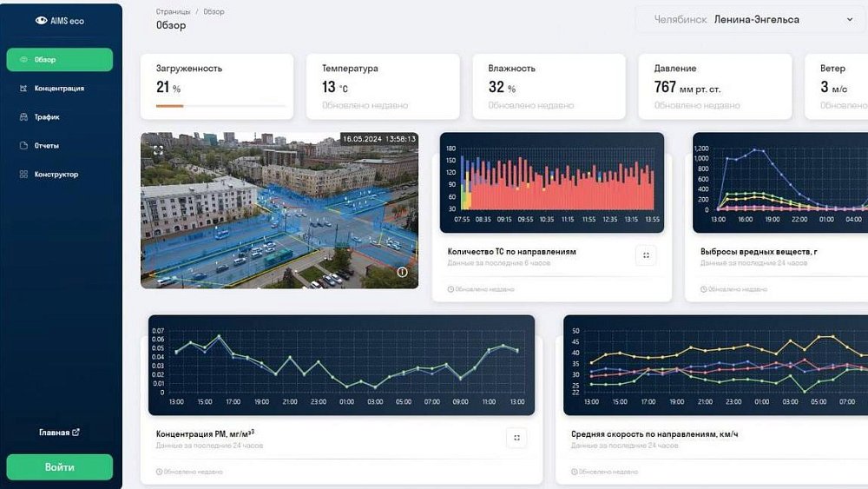Image resolution: width=868 pixels, height=489 pixels.
Task: Click the info icon on camera view
Action: (403, 272)
